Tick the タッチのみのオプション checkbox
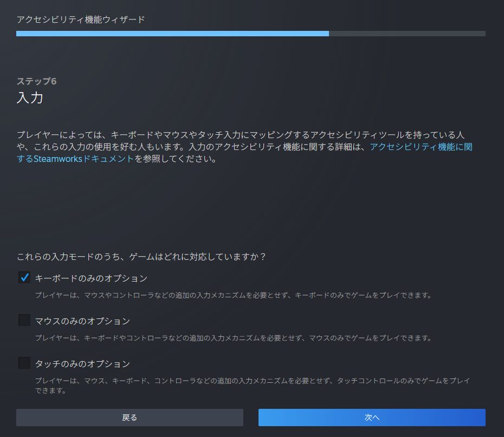 coord(24,363)
